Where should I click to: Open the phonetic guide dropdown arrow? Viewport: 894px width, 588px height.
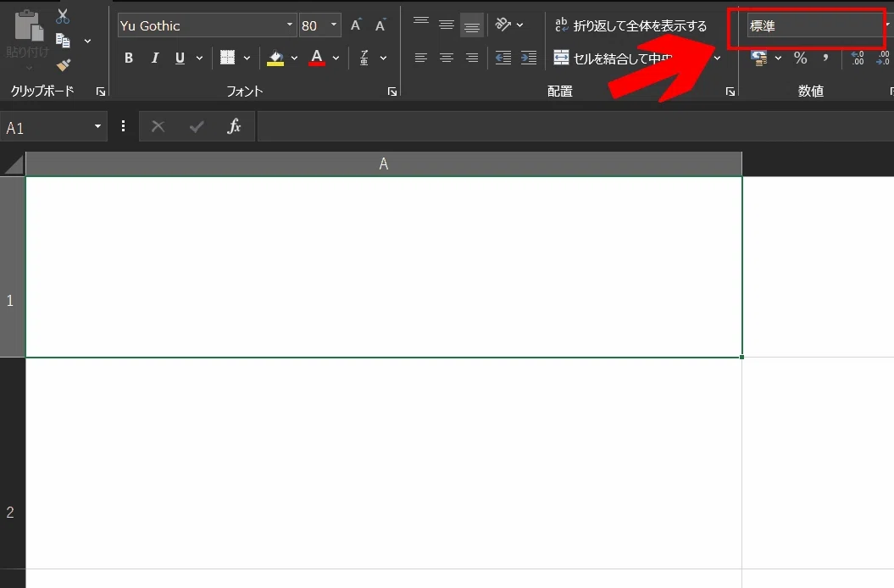383,58
